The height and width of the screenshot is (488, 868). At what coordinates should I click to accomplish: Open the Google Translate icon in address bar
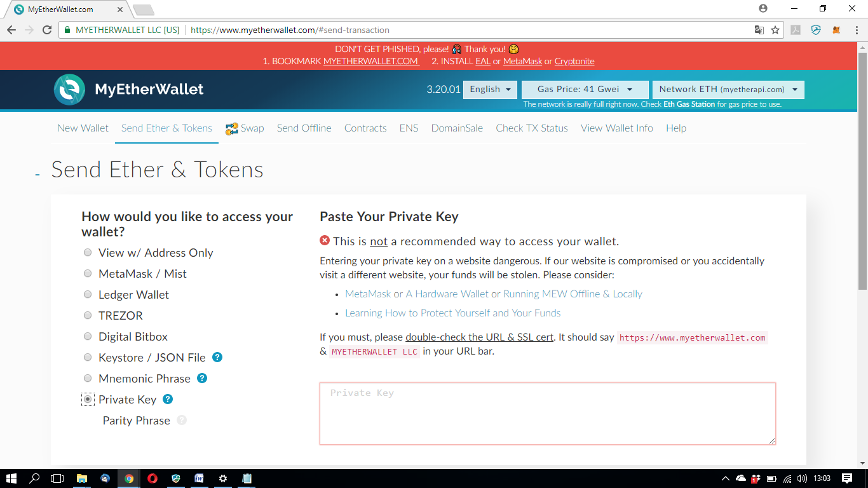tap(759, 30)
